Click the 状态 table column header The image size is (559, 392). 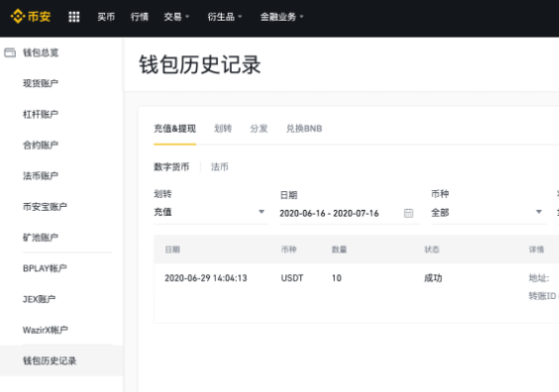(x=431, y=249)
